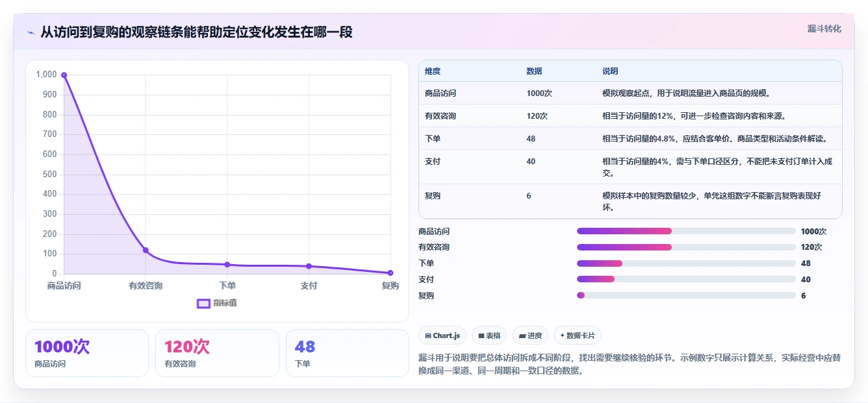868x403 pixels.
Task: Click the 1000次 value beside the progress bar
Action: click(813, 231)
